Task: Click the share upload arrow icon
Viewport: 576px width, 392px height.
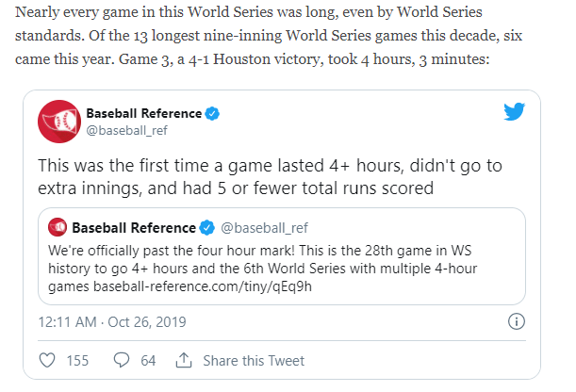Action: [x=184, y=360]
